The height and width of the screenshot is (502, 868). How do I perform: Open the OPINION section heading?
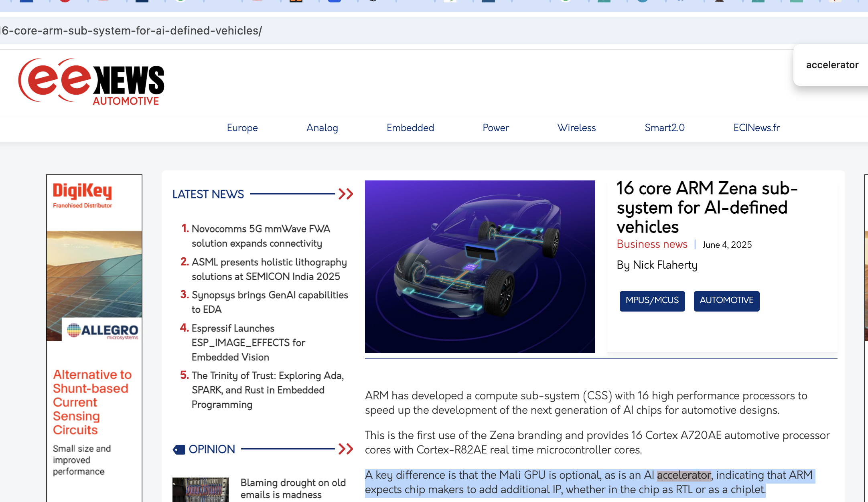[212, 449]
